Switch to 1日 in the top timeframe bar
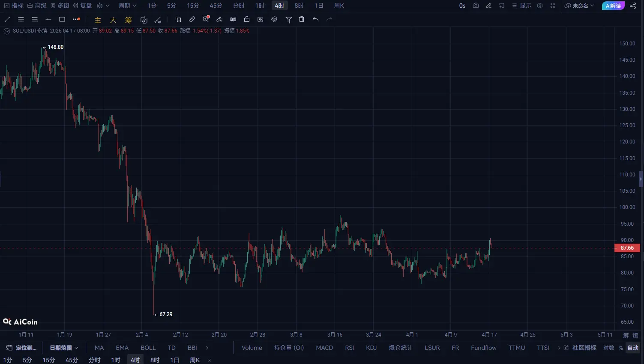 (x=319, y=6)
